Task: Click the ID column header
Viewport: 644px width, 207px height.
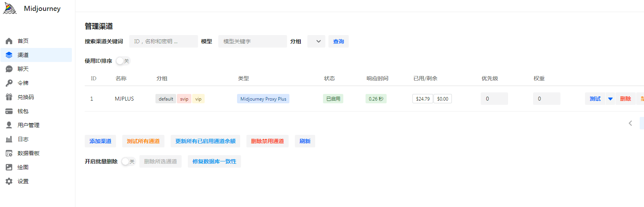Action: [94, 78]
